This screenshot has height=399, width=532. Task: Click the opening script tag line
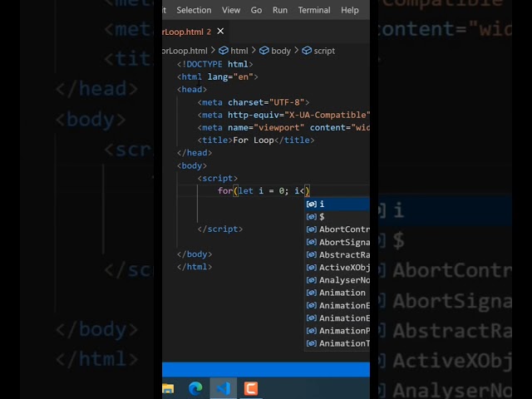click(218, 178)
